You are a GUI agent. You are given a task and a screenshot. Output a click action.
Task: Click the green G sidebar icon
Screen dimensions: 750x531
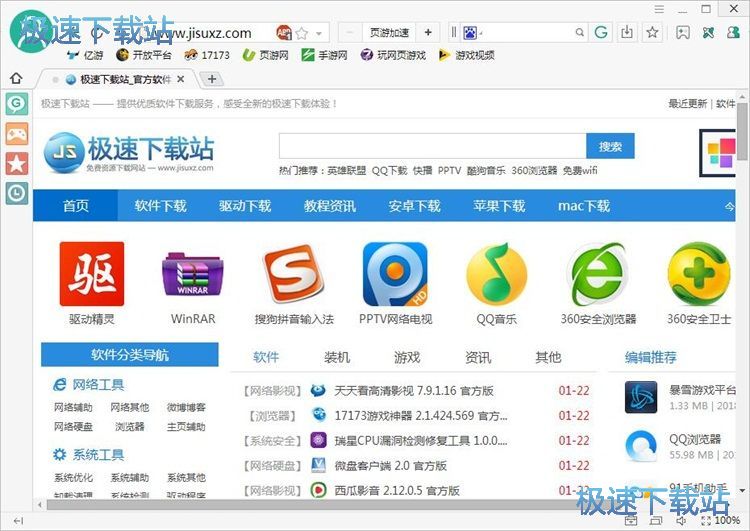(16, 104)
